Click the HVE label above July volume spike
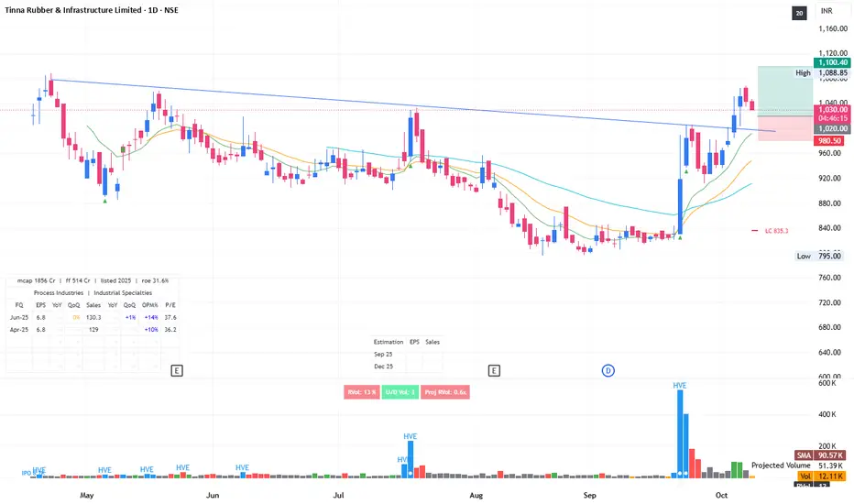Viewport: 854px width, 504px height. [x=411, y=436]
